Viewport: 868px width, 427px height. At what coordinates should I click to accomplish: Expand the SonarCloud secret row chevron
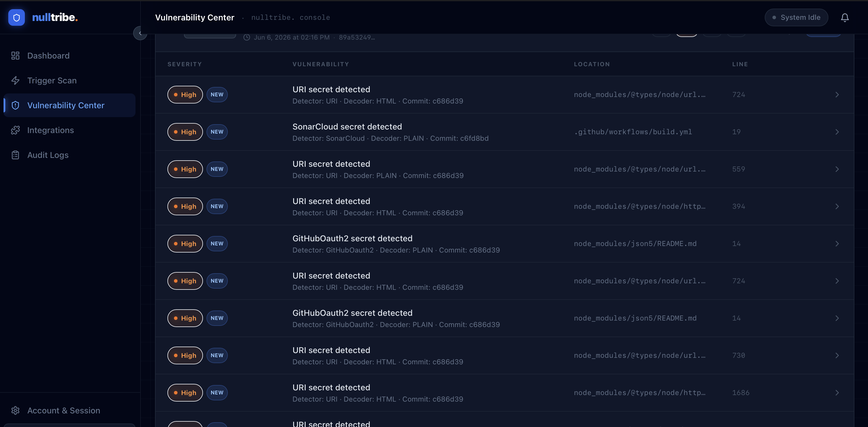click(x=837, y=132)
